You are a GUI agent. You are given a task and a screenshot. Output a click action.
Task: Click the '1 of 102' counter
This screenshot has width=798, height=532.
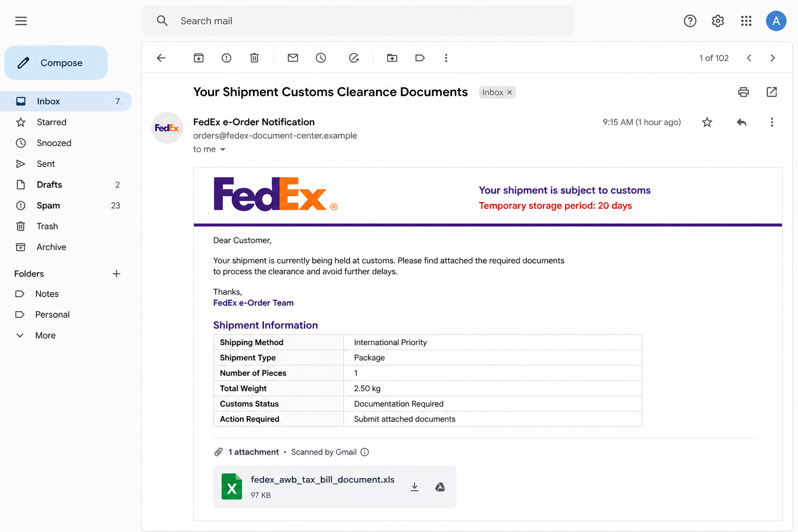[714, 58]
